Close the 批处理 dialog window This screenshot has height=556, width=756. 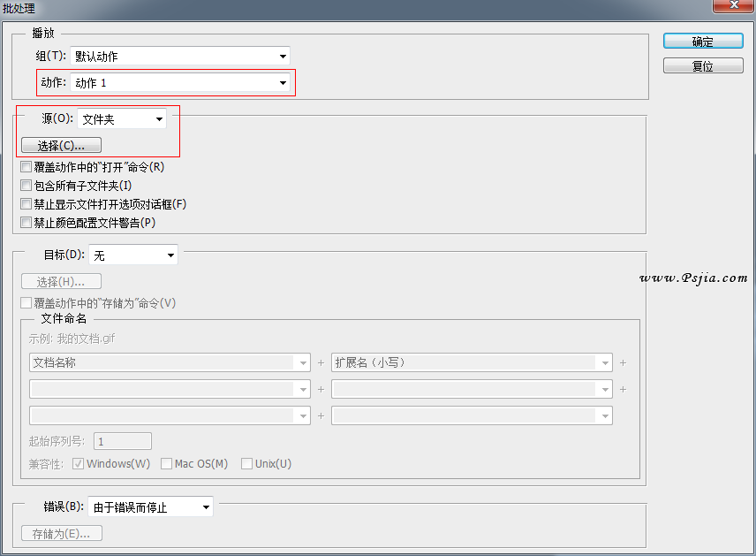tap(735, 6)
